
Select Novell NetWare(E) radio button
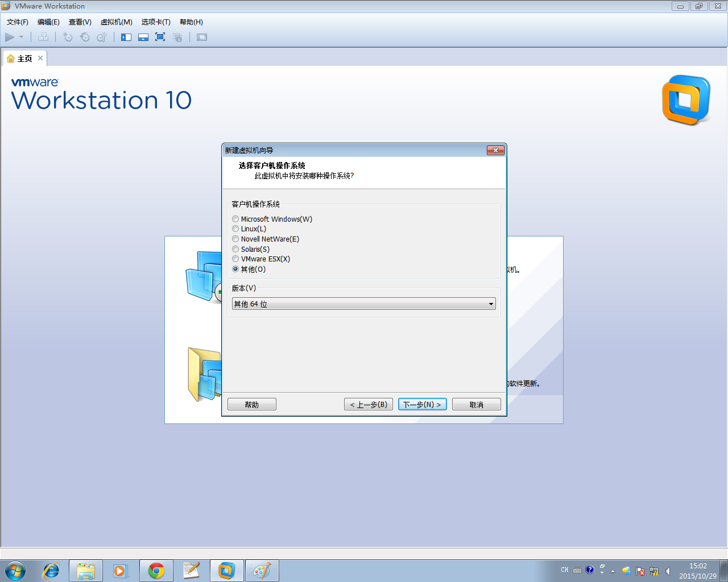235,239
